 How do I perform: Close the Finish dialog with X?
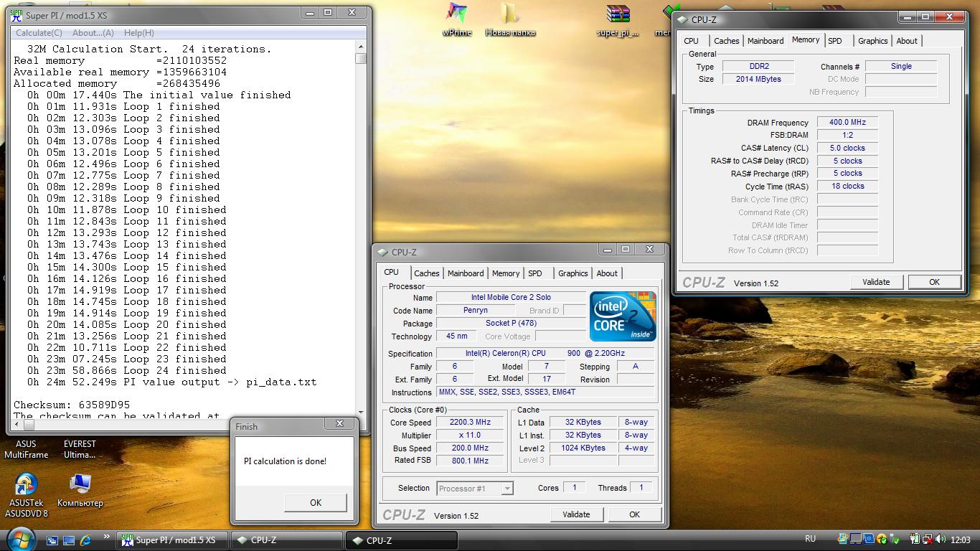(340, 425)
